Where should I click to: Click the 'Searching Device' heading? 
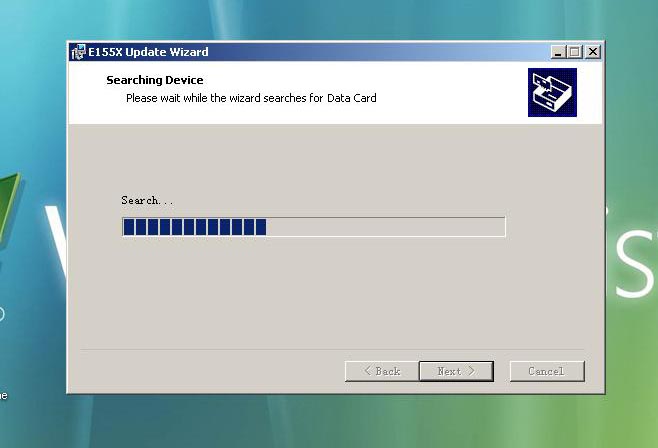pos(155,80)
